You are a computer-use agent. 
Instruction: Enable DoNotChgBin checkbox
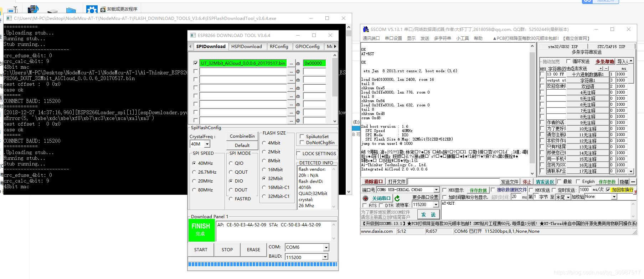(302, 142)
